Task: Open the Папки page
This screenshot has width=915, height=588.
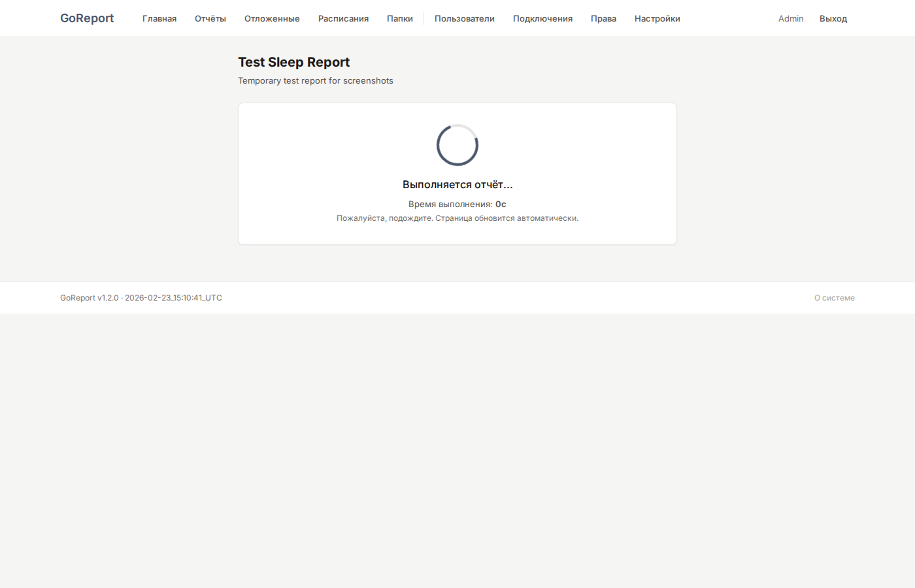Action: pos(399,18)
